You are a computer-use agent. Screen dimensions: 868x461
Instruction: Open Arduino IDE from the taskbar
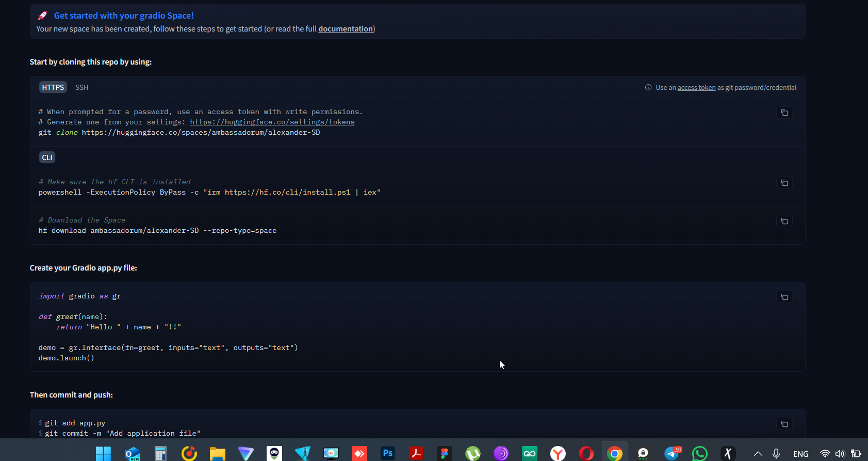[x=530, y=454]
